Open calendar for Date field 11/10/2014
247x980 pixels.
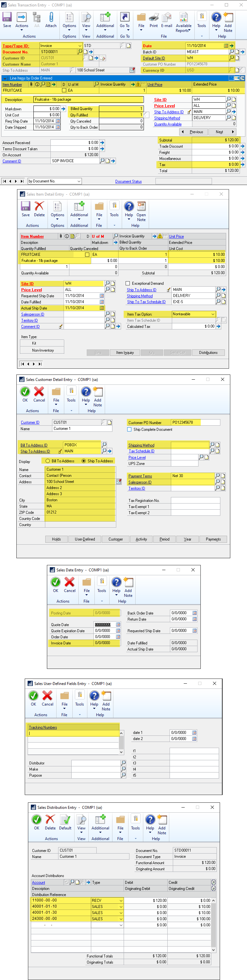click(x=226, y=46)
